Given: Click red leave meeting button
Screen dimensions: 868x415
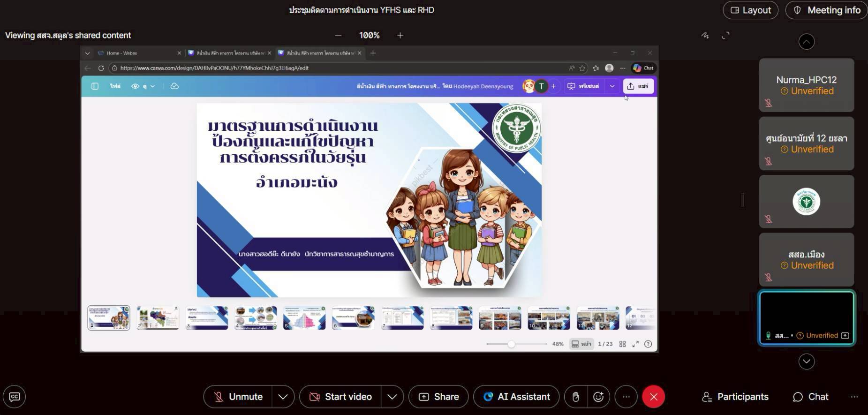Looking at the screenshot, I should (x=653, y=397).
